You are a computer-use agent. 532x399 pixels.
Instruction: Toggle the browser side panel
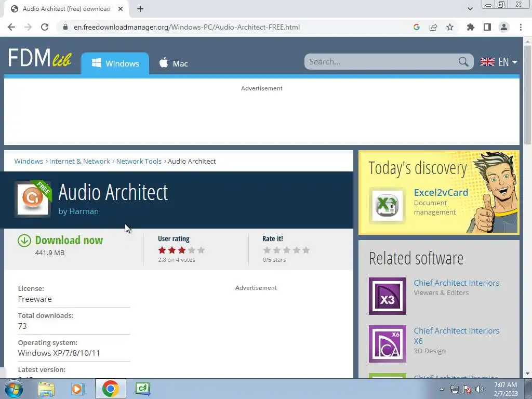click(x=487, y=27)
